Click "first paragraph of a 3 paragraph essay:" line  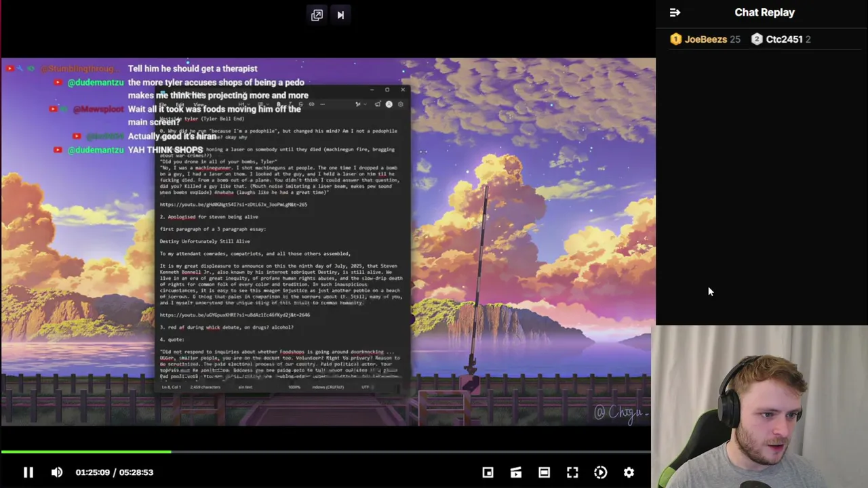[x=213, y=229]
